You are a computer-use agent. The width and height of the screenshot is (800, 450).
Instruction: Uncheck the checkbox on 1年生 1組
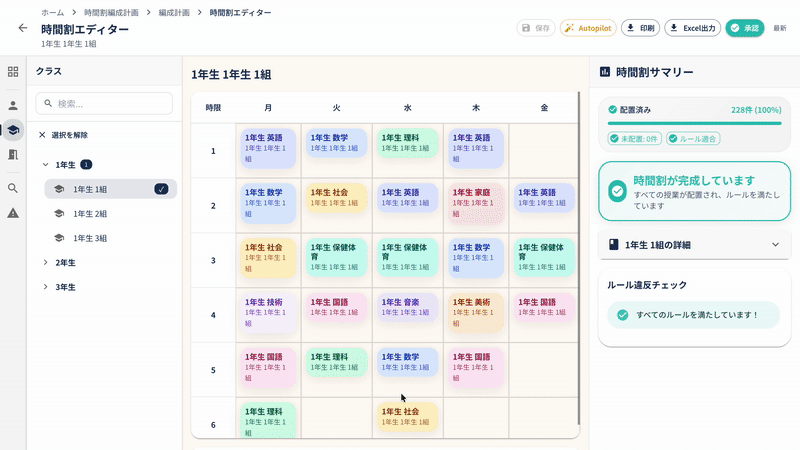[161, 189]
